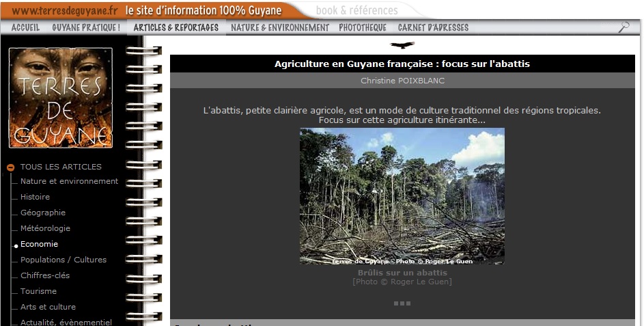Open Météorologie article category
Screen dimensions: 644x326
point(46,228)
